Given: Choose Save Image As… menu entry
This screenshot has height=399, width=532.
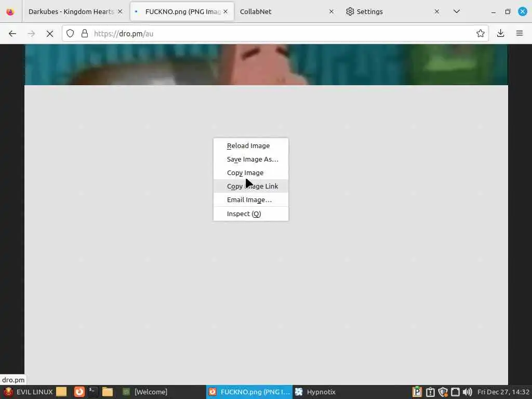Looking at the screenshot, I should (x=251, y=159).
